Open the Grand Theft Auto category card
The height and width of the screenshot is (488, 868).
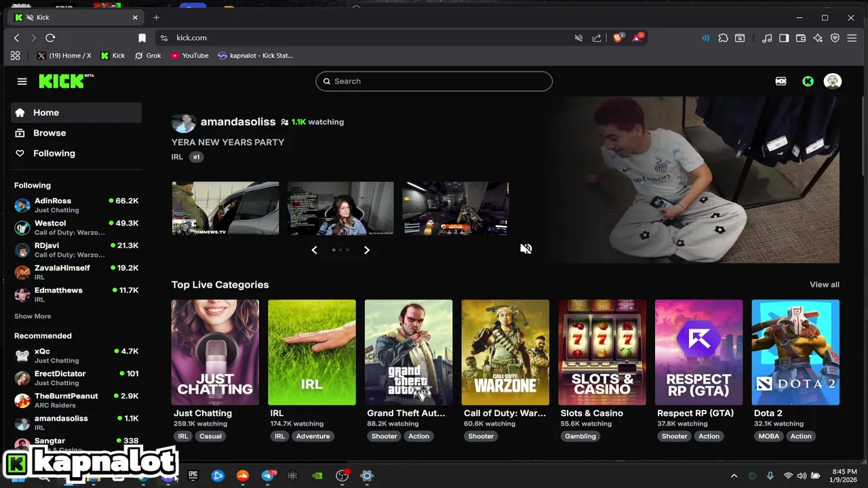click(408, 352)
